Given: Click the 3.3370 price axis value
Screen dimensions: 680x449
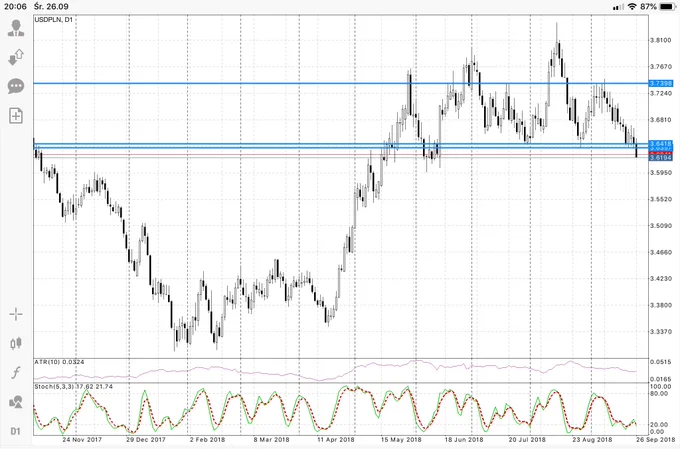Looking at the screenshot, I should click(x=660, y=332).
